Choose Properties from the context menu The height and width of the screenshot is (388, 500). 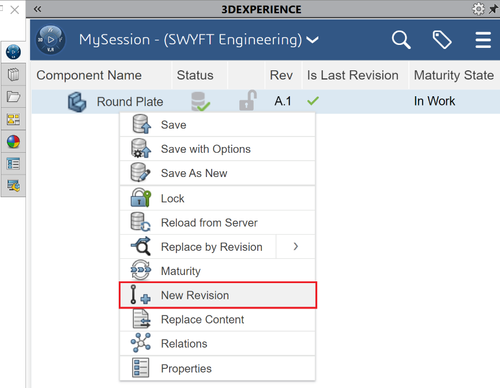coord(217,368)
